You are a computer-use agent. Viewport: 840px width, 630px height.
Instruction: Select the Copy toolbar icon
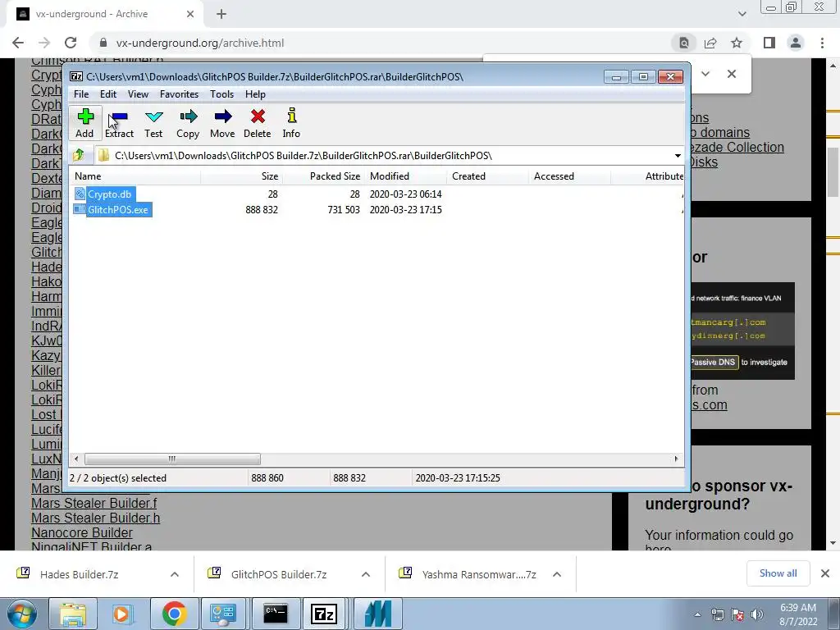[188, 123]
